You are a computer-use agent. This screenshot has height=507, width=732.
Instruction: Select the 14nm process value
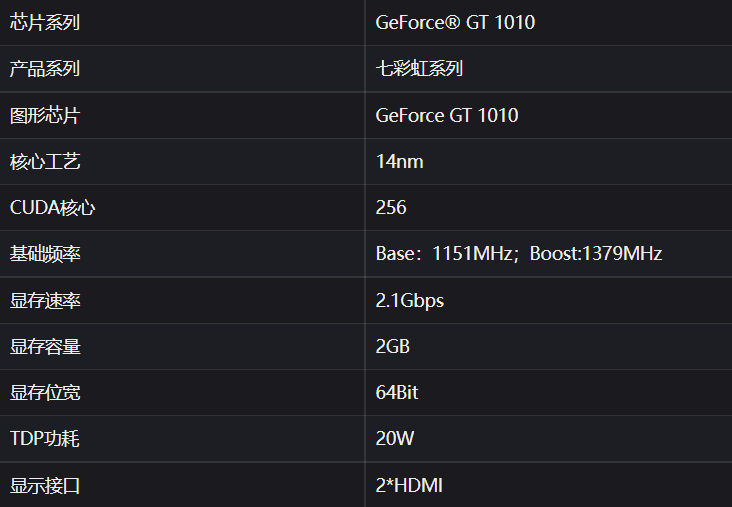[x=400, y=161]
